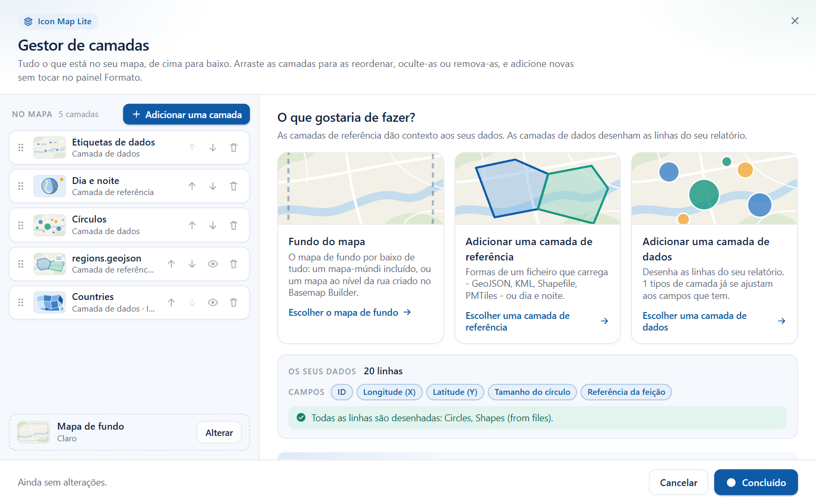816x504 pixels.
Task: Delete the regions.geojson layer
Action: 234,264
